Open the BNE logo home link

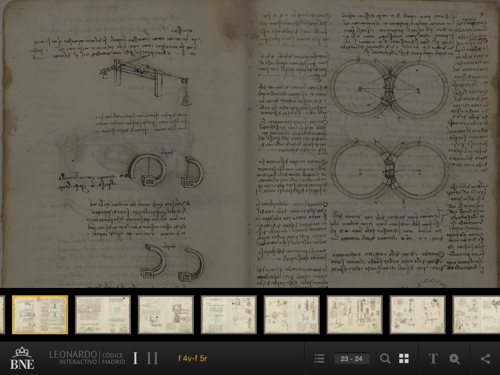tap(22, 358)
